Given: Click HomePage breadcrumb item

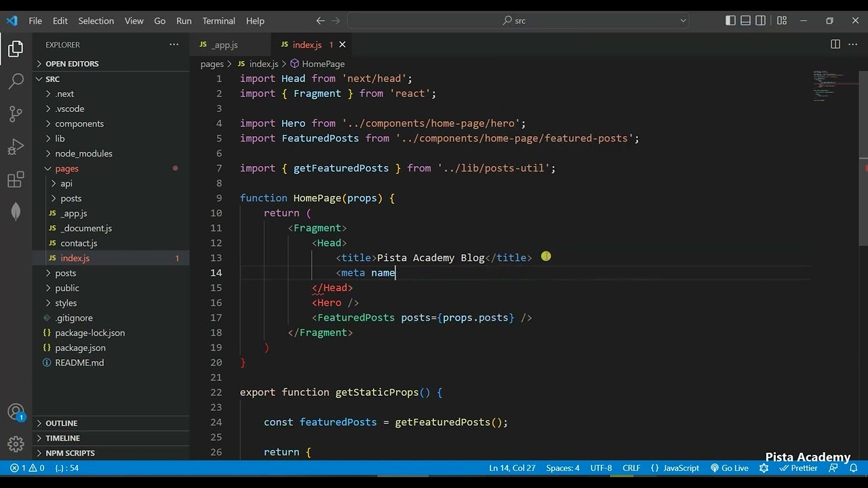Looking at the screenshot, I should pos(317,64).
